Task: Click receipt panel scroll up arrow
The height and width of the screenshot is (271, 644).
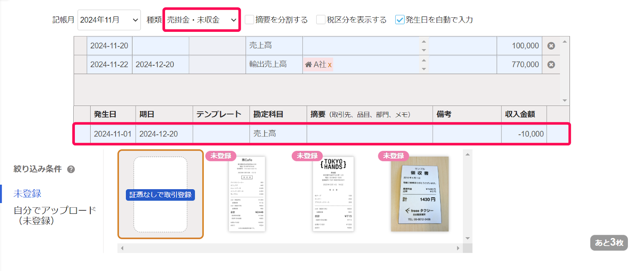Action: 468,154
